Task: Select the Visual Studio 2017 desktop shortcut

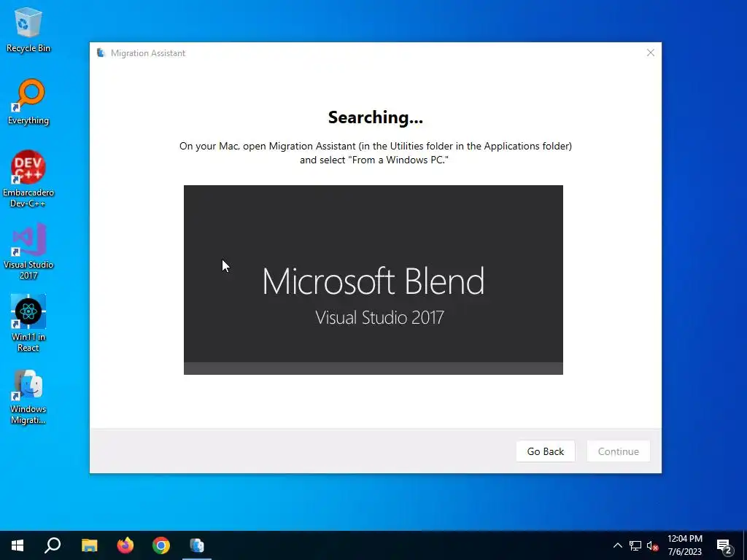Action: (x=28, y=251)
